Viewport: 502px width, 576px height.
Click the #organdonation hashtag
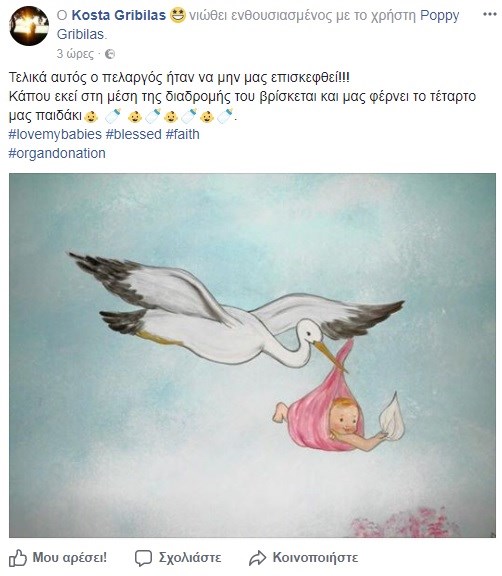pyautogui.click(x=57, y=153)
